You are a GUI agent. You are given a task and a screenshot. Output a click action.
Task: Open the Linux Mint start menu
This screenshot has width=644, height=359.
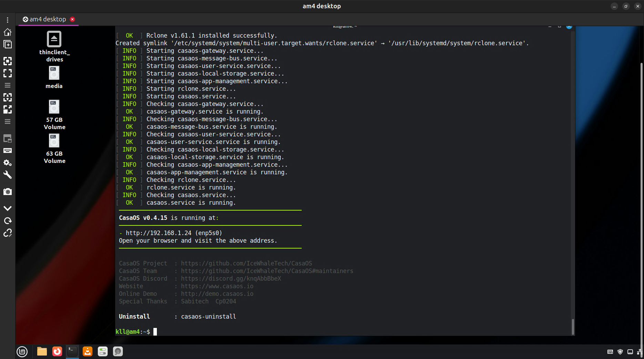click(x=22, y=352)
